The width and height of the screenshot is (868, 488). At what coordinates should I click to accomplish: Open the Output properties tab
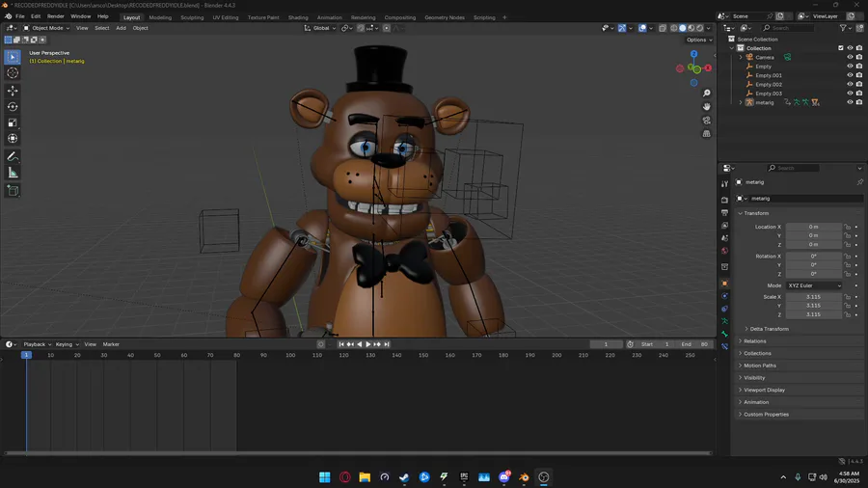tap(724, 212)
